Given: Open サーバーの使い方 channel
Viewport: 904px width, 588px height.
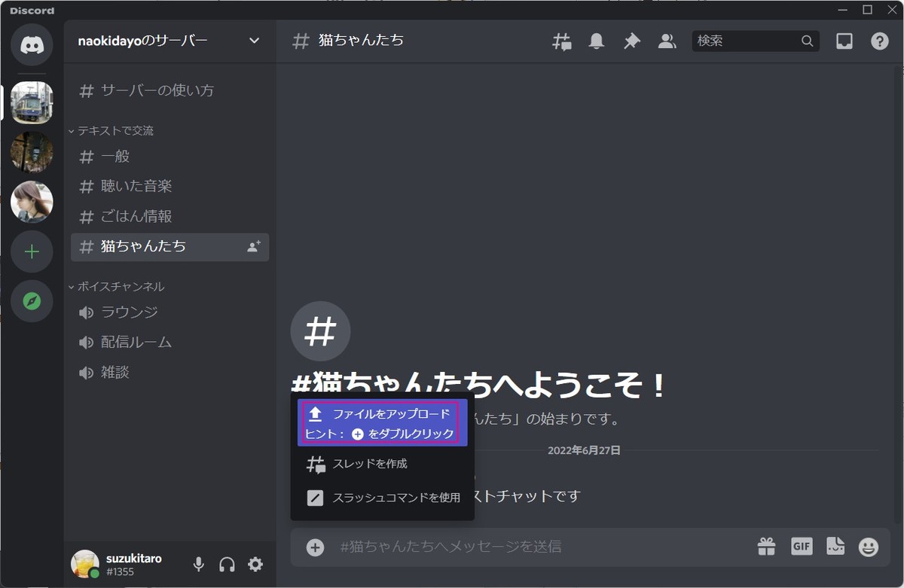Looking at the screenshot, I should coord(169,90).
